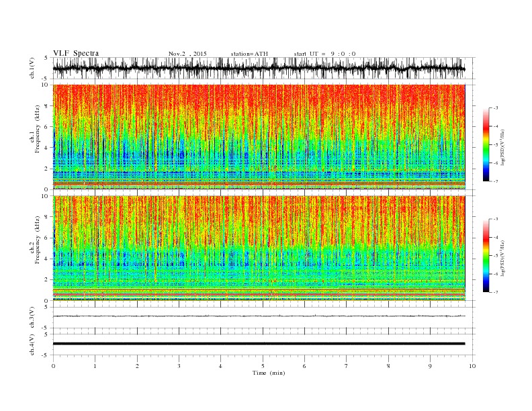Click the "10" time axis tick label
This screenshot has height=411, width=532.
point(472,366)
